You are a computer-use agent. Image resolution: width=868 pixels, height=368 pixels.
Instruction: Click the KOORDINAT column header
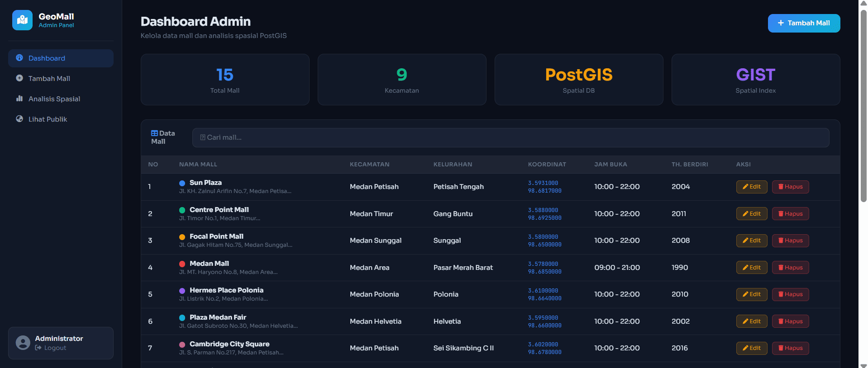(547, 165)
